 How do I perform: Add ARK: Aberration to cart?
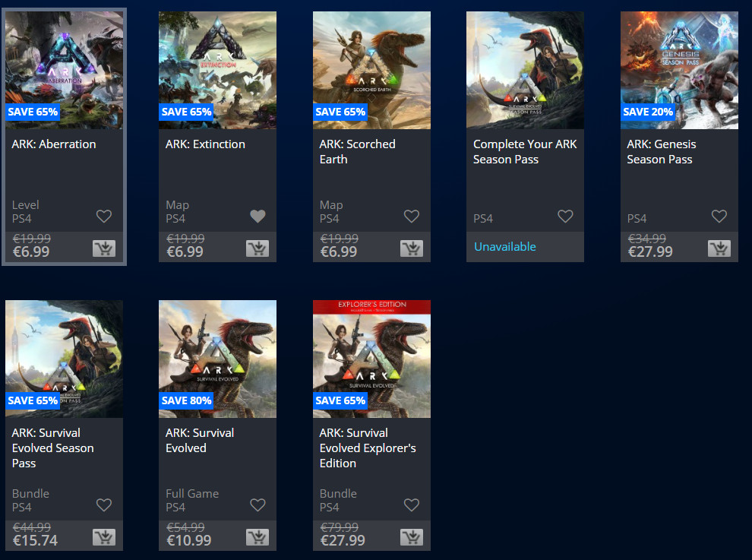(x=104, y=248)
